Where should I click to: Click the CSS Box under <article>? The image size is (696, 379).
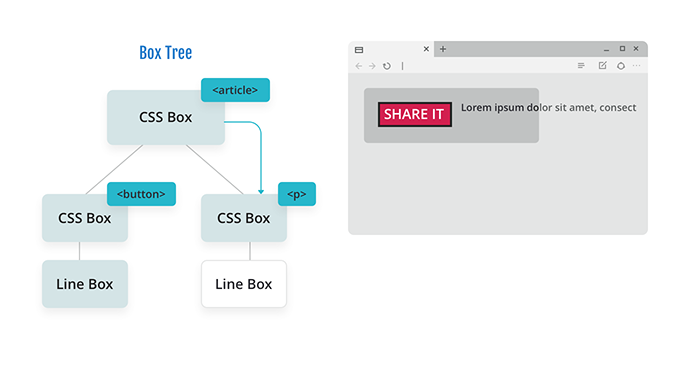[166, 118]
